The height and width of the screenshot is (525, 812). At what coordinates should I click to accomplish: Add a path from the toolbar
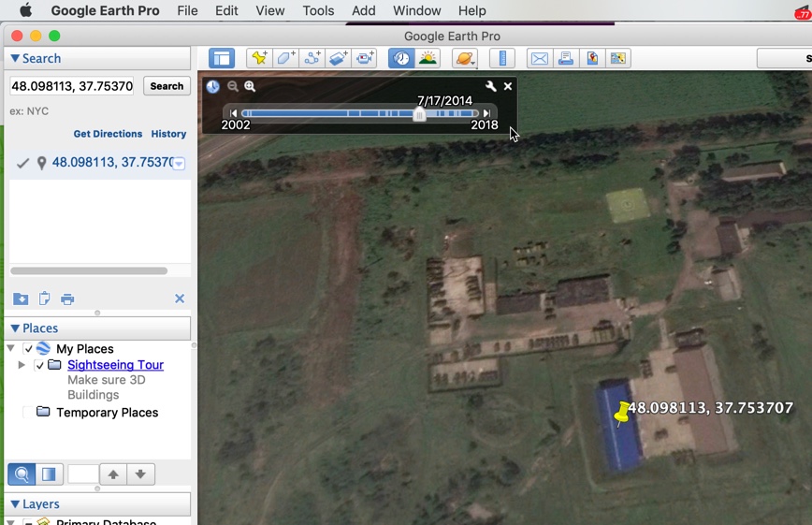pos(312,58)
